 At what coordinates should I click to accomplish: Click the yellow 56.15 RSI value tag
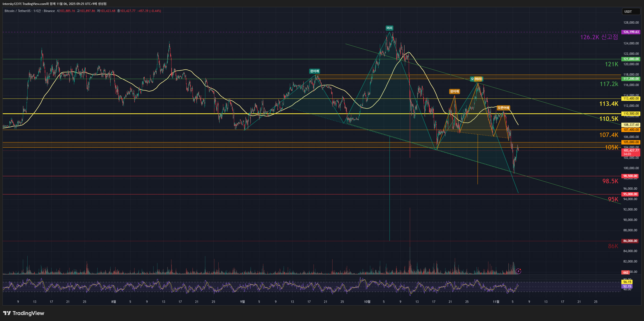pyautogui.click(x=627, y=282)
